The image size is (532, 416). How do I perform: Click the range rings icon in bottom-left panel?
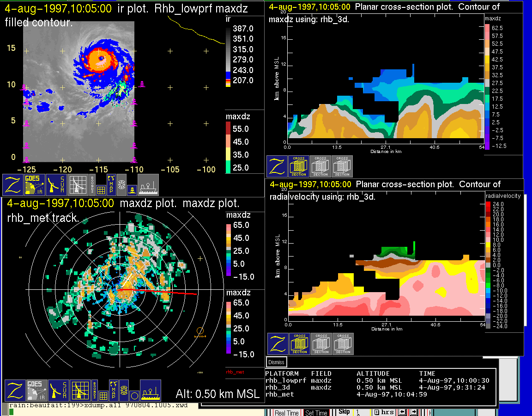(x=123, y=391)
